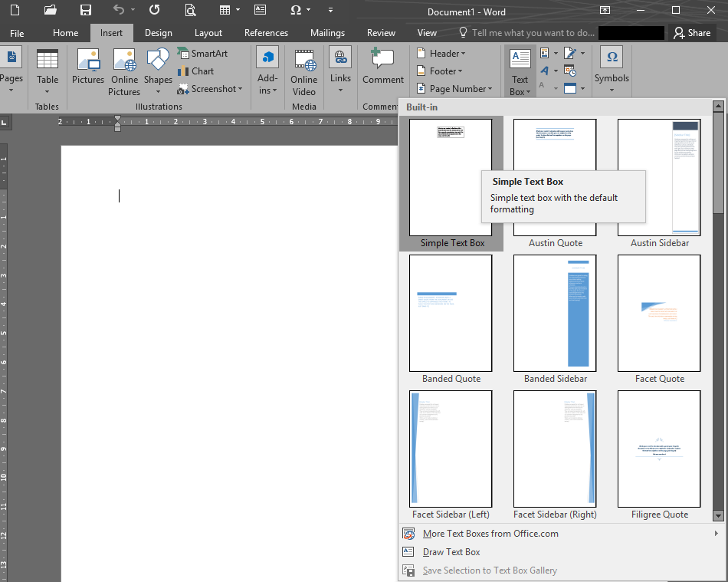Click the quick access Omega symbol icon
This screenshot has width=728, height=582.
[296, 10]
